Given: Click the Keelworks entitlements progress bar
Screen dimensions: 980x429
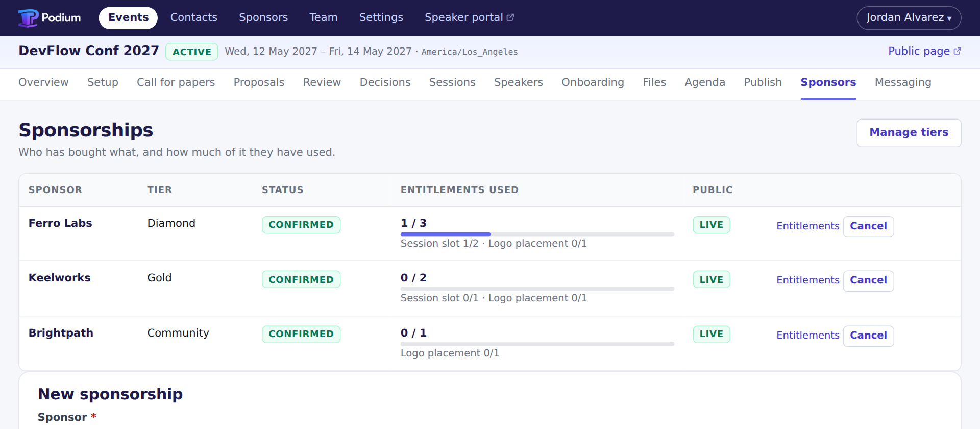Looking at the screenshot, I should [x=537, y=289].
